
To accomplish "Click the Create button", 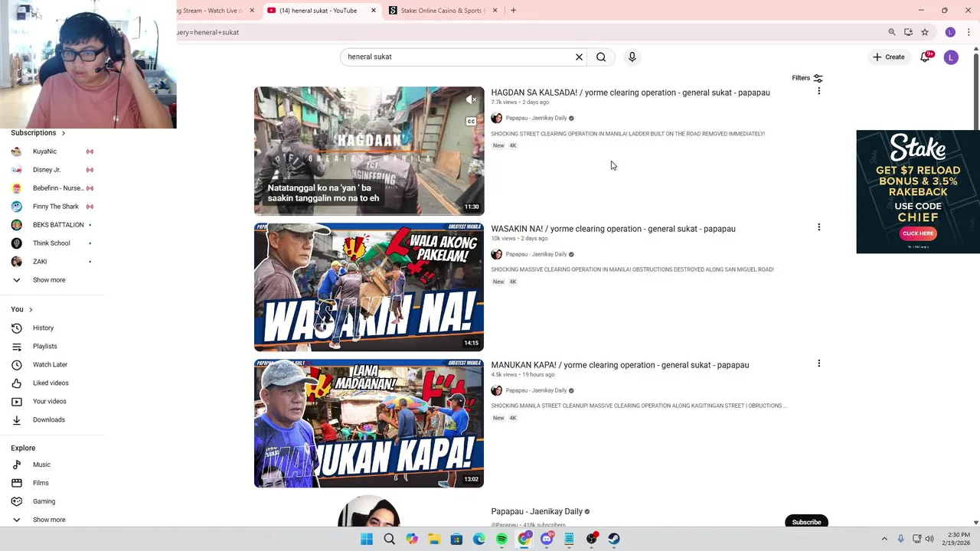I will (x=888, y=57).
